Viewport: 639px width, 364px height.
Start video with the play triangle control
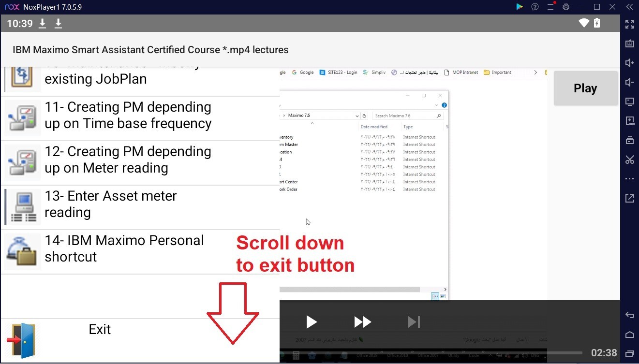[x=312, y=322]
